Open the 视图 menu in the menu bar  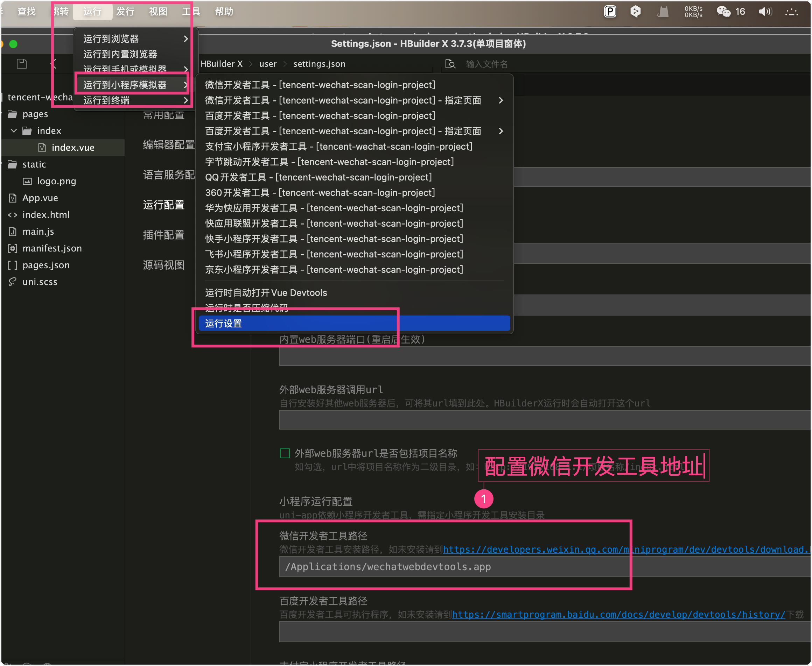click(x=158, y=12)
